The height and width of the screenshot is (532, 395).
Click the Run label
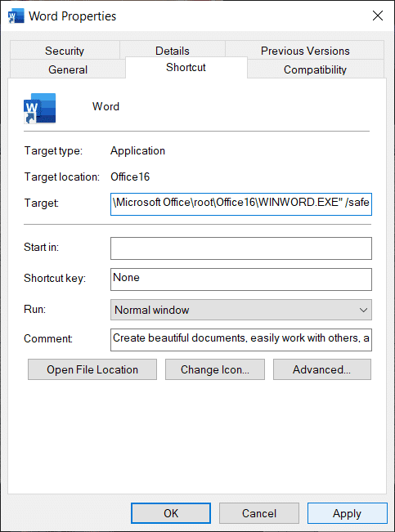click(34, 309)
